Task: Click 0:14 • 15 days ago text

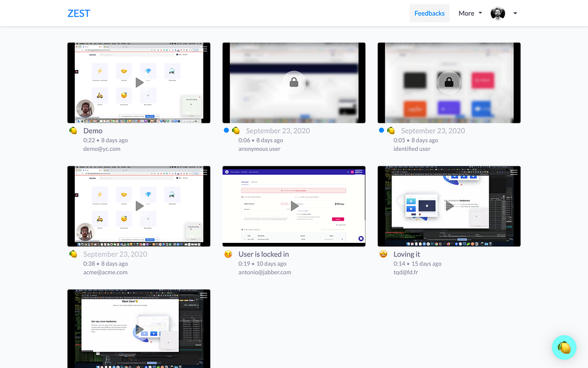Action: point(417,264)
